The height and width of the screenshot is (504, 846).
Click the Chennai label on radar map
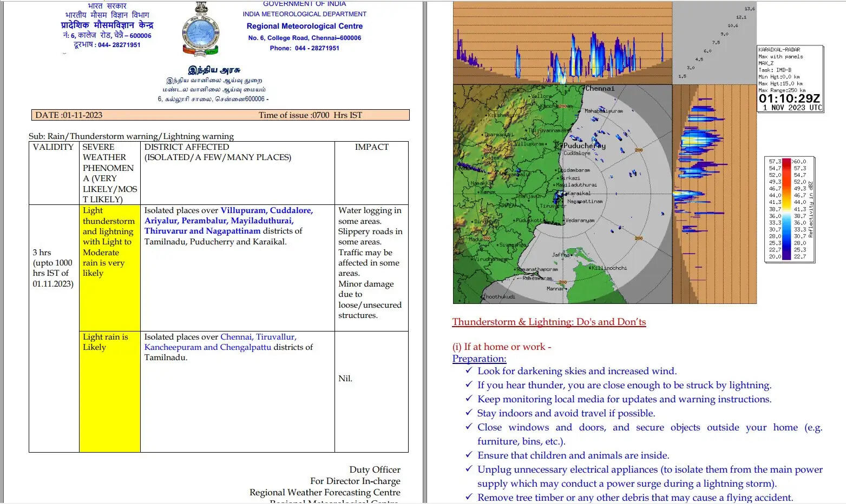point(600,88)
